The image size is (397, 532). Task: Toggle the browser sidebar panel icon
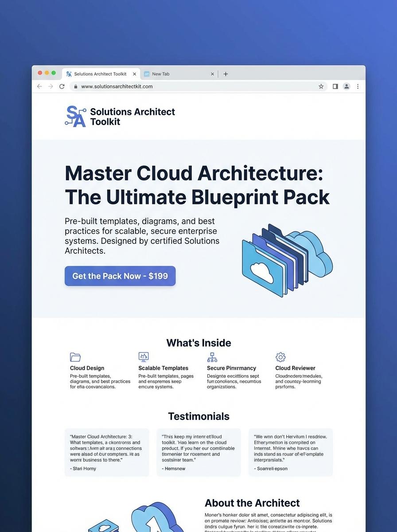(335, 86)
